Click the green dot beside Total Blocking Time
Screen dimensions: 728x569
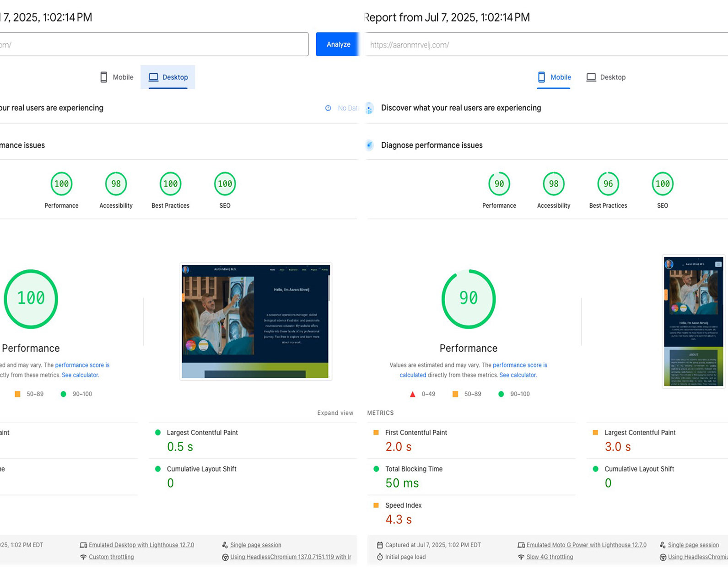(x=376, y=469)
